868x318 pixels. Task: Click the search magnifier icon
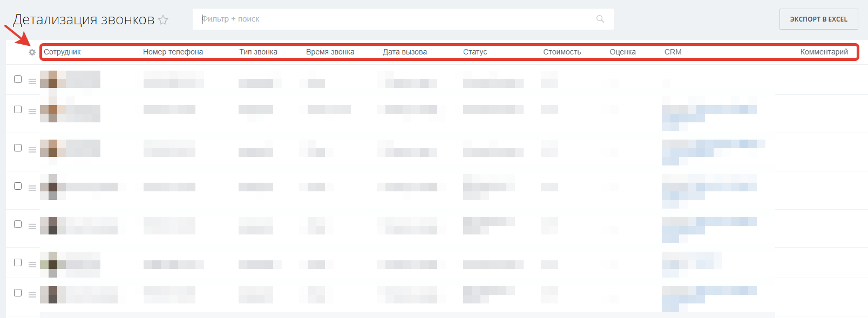pos(600,19)
